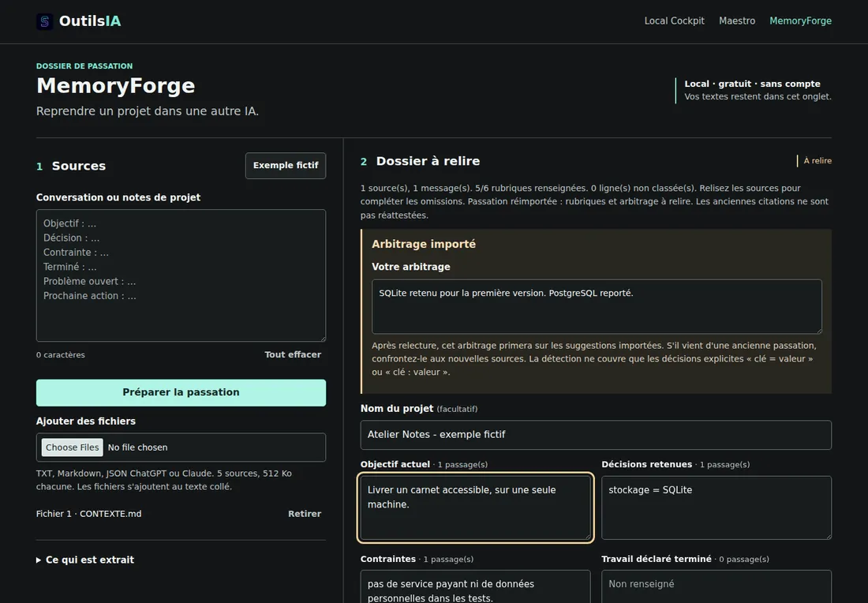Click the Conversation ou notes de projet label

tap(118, 197)
